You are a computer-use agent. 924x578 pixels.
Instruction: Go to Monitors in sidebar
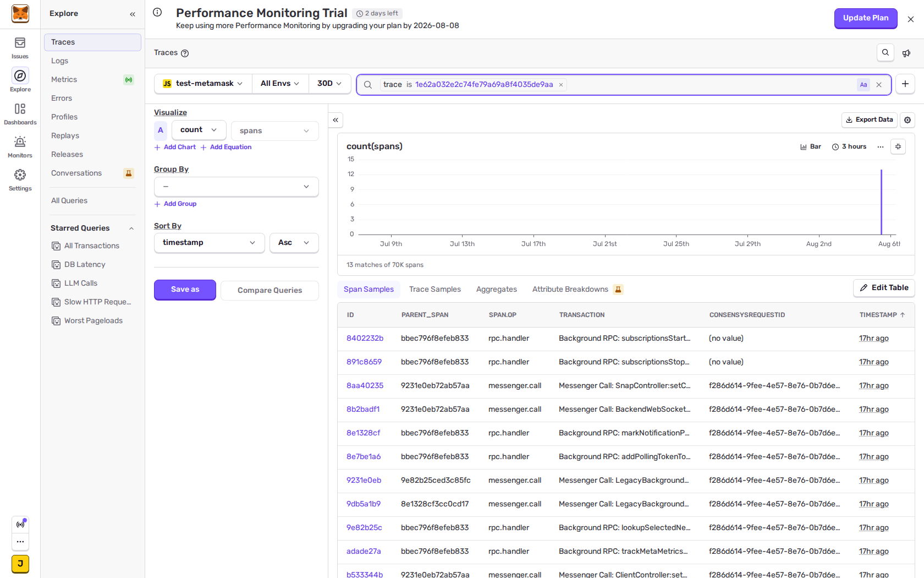click(20, 147)
